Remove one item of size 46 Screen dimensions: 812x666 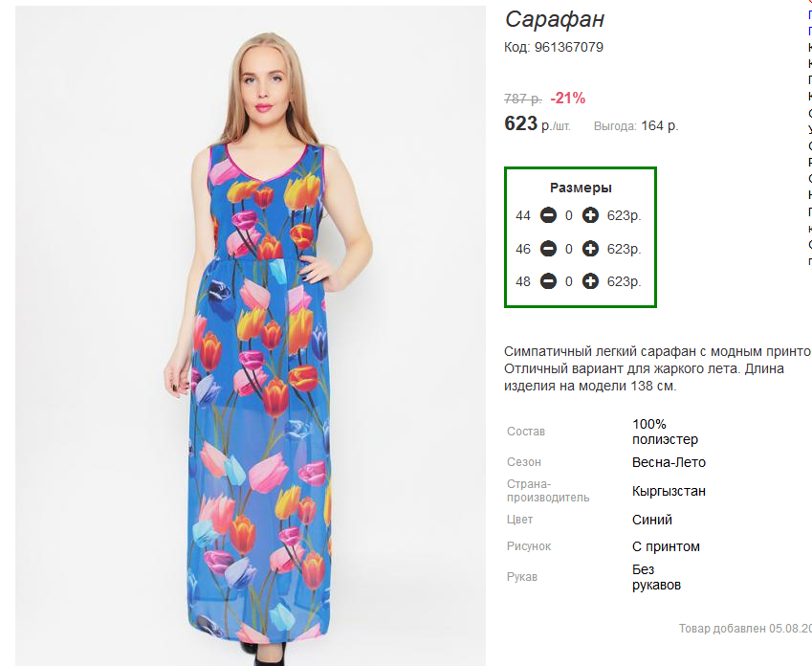(x=548, y=249)
